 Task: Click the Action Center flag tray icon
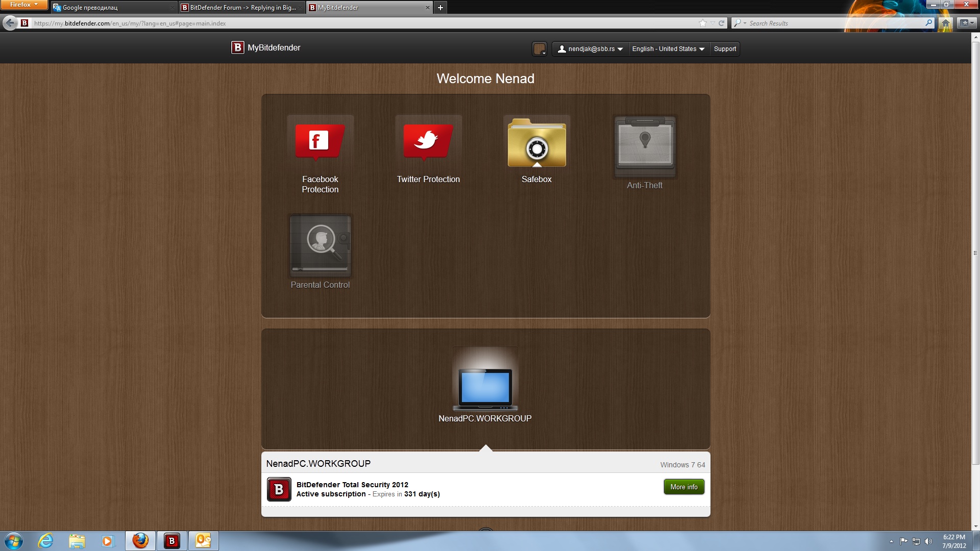point(903,541)
